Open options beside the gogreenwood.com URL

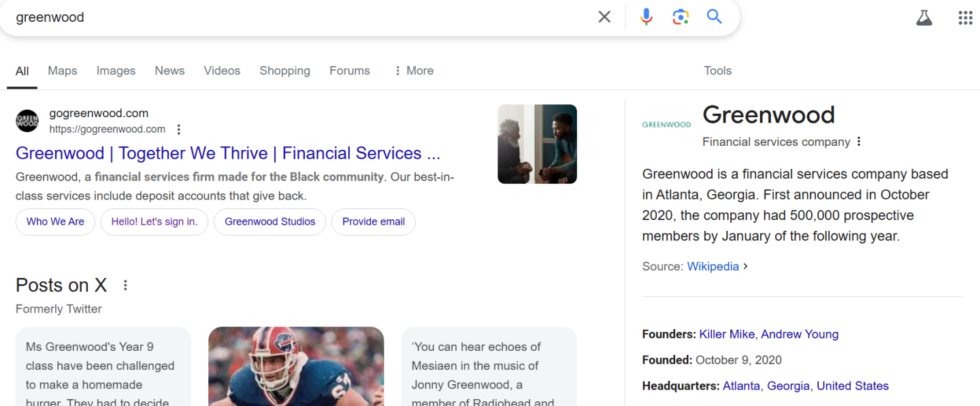tap(179, 129)
